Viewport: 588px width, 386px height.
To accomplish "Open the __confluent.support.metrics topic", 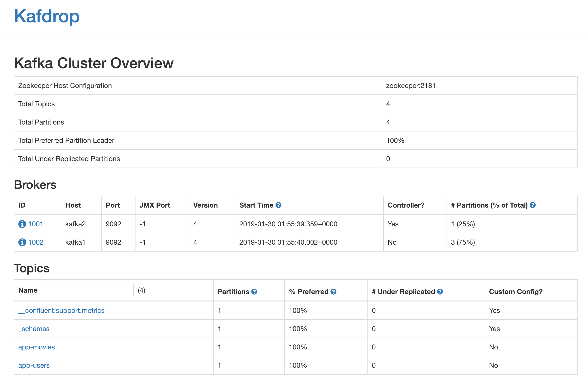I will (x=61, y=310).
